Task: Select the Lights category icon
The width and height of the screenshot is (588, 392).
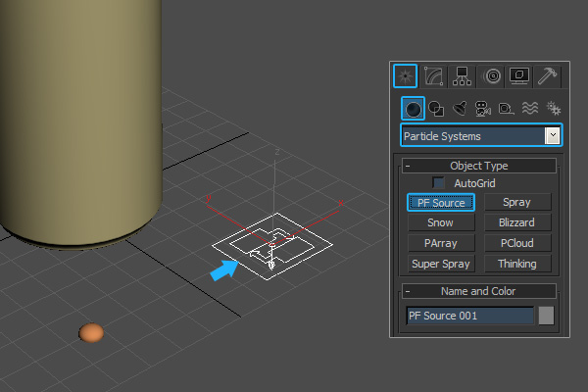Action: 459,108
